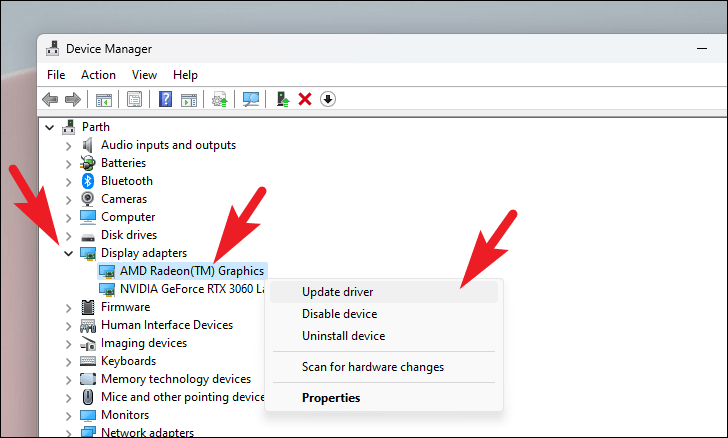Click the Forward arrow toolbar icon

click(x=72, y=99)
